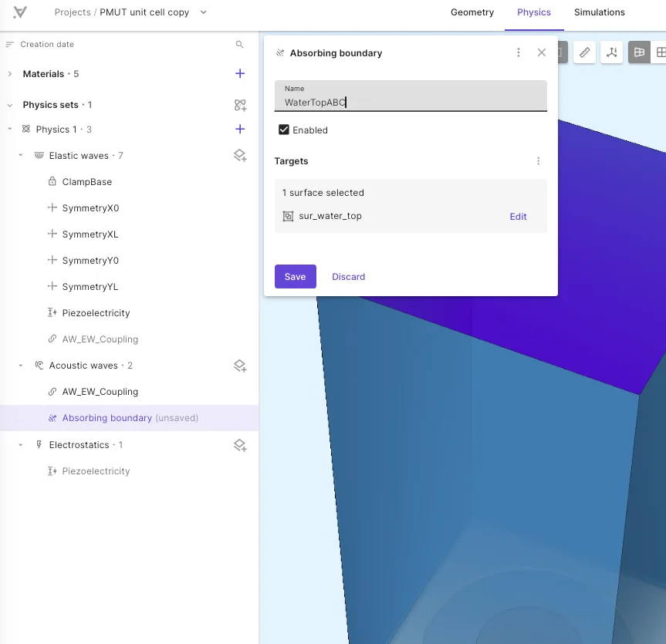Add an interaction to Elastic waves

[240, 155]
